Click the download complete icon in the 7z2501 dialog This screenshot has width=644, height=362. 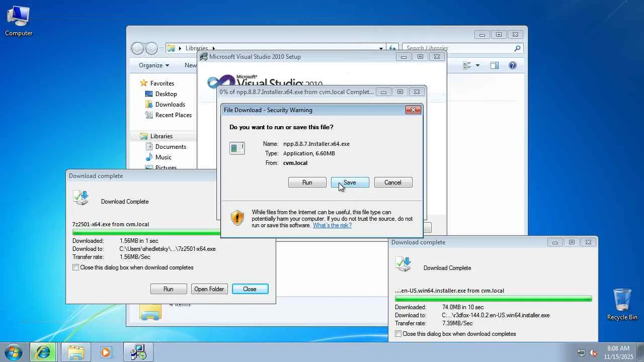(x=80, y=198)
